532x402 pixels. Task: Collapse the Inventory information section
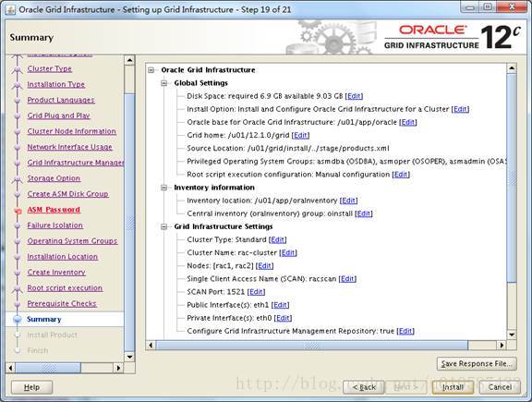164,188
